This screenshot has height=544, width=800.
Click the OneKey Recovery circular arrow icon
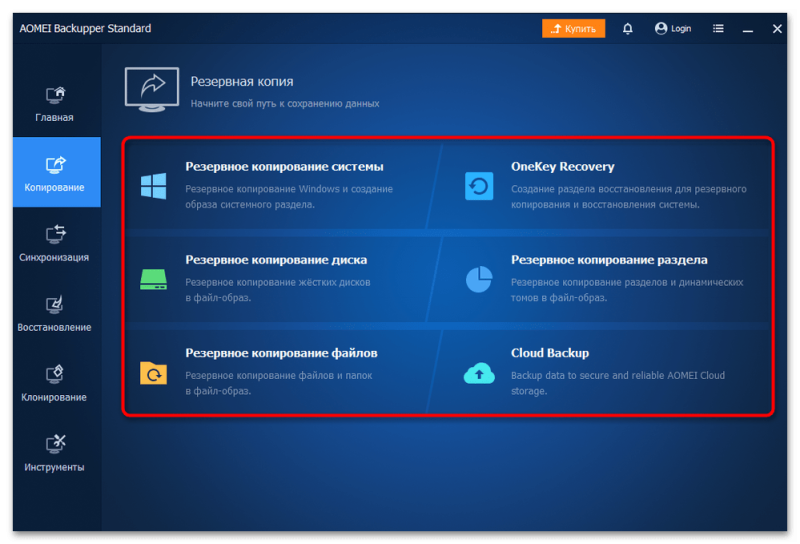point(479,186)
